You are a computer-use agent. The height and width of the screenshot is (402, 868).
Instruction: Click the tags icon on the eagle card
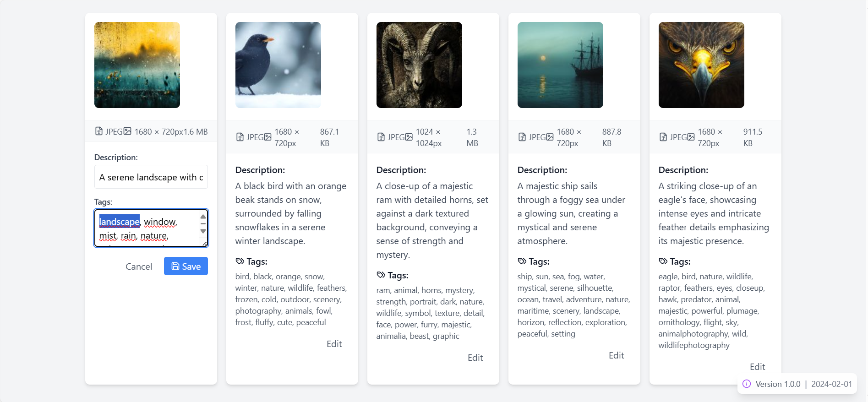click(663, 261)
